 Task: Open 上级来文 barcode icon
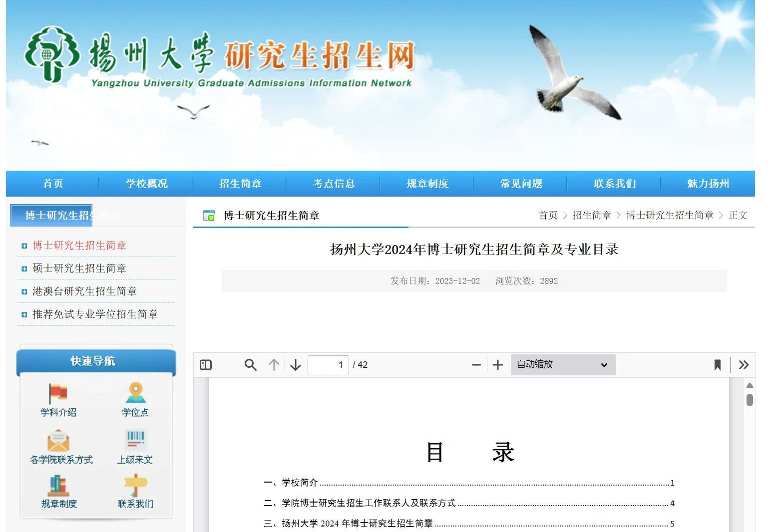pos(135,441)
